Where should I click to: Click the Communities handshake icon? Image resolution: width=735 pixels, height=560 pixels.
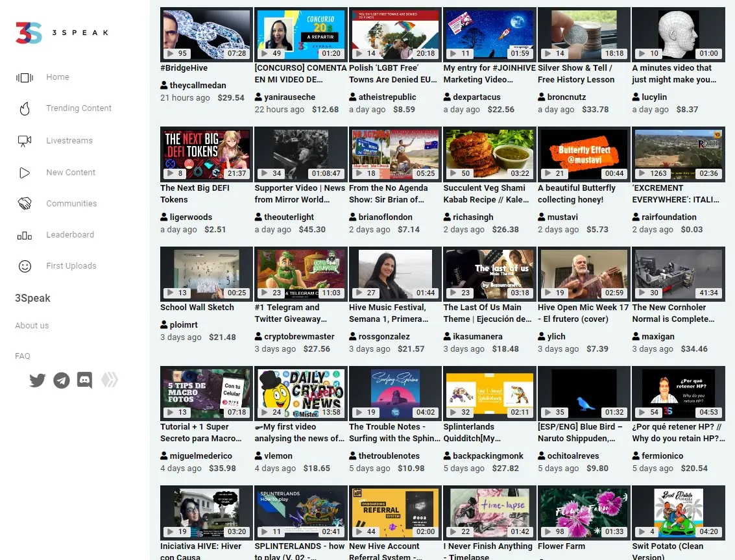pos(25,204)
